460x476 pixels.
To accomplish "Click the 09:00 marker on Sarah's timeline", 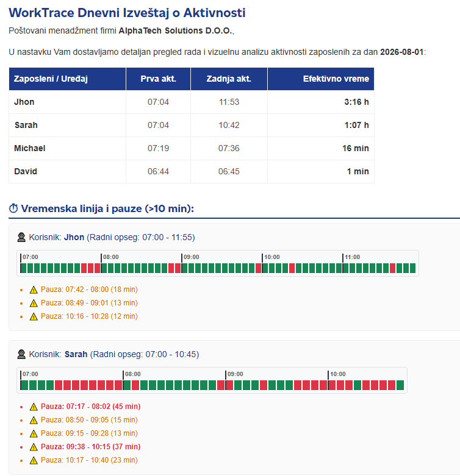I will point(235,374).
